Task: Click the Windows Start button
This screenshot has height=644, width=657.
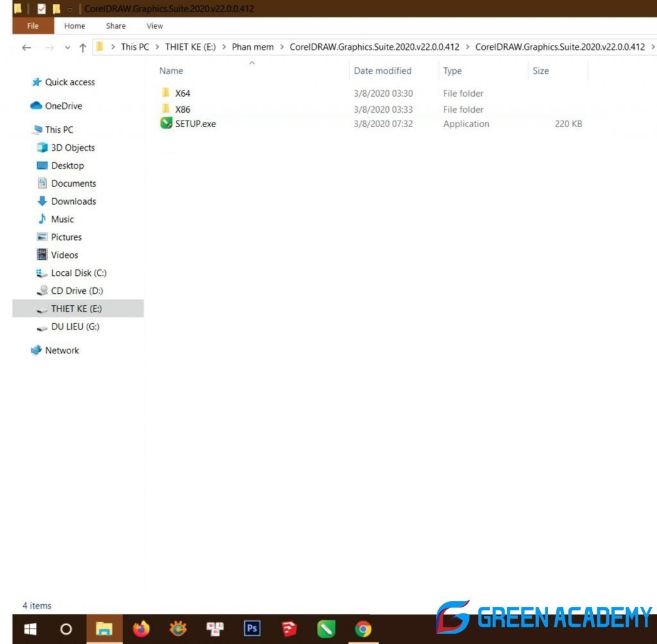Action: coord(30,629)
